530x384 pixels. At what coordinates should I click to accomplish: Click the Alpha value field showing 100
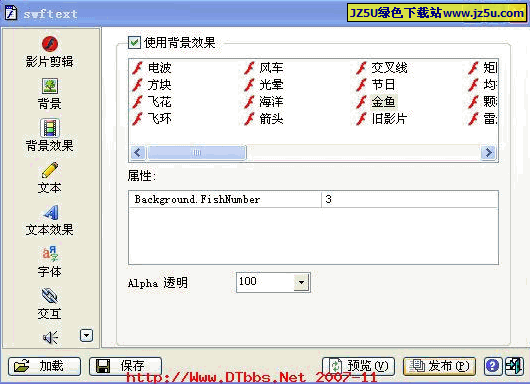(265, 282)
